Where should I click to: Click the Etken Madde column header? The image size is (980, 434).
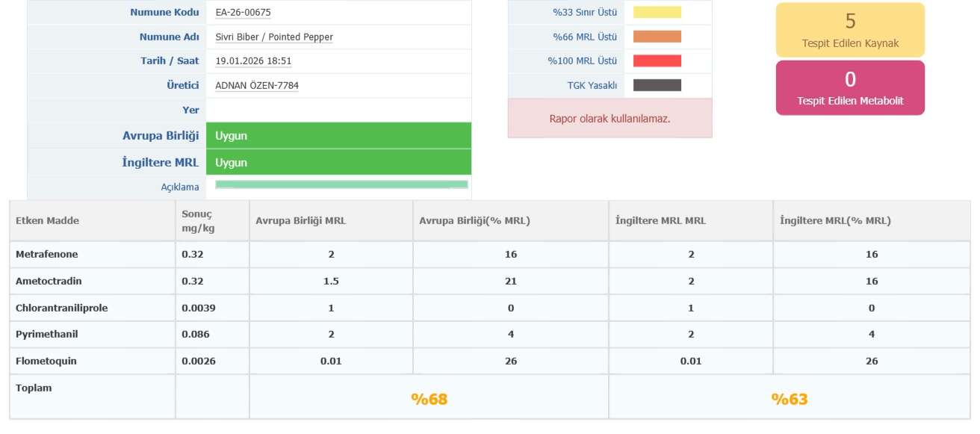[47, 220]
